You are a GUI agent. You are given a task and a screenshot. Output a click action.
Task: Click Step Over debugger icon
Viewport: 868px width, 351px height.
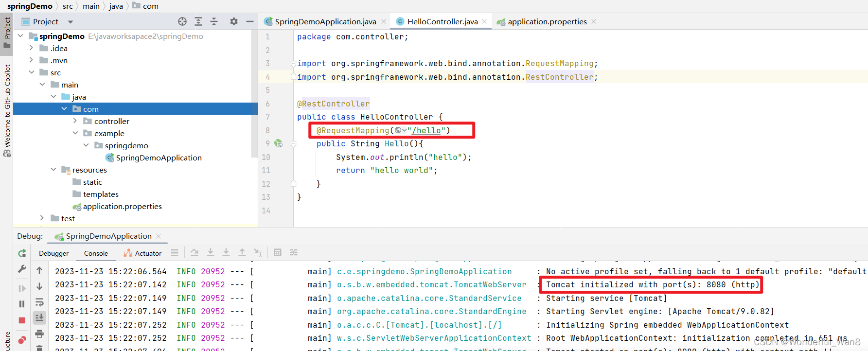(195, 252)
